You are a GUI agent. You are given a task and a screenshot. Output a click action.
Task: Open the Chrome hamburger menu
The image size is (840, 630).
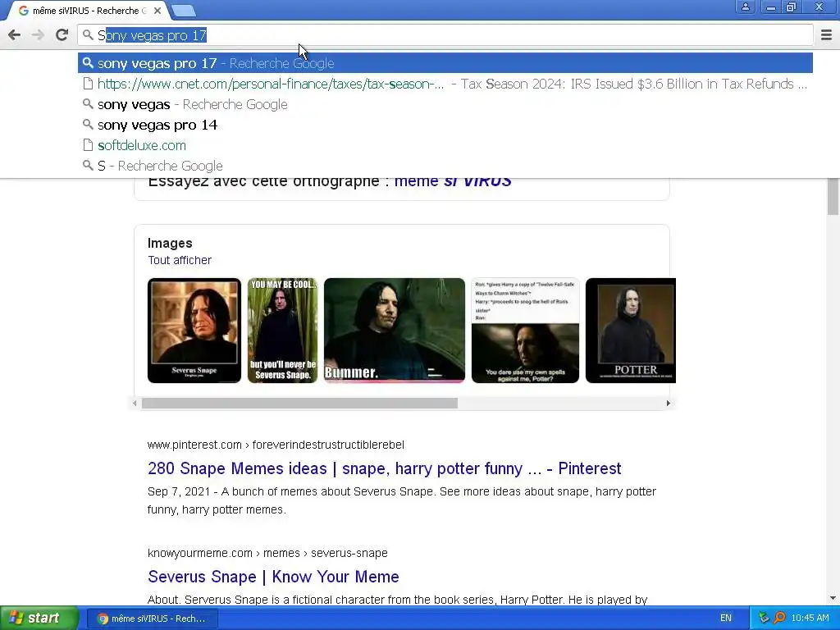pyautogui.click(x=826, y=35)
